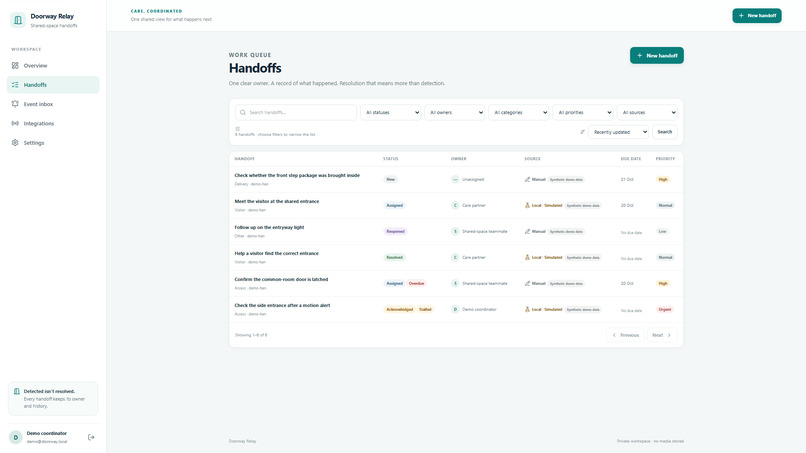Select Handoffs in the sidebar
Image resolution: width=806 pixels, height=453 pixels.
pos(53,85)
